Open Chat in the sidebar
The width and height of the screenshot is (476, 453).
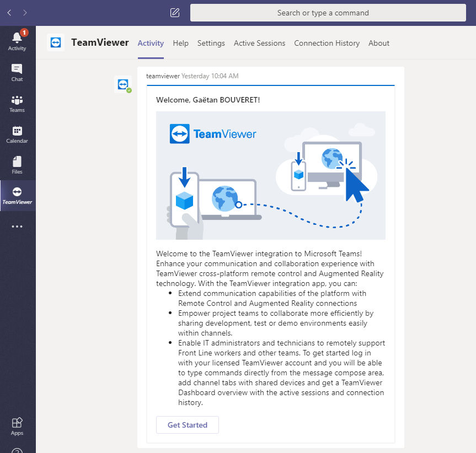pyautogui.click(x=17, y=73)
